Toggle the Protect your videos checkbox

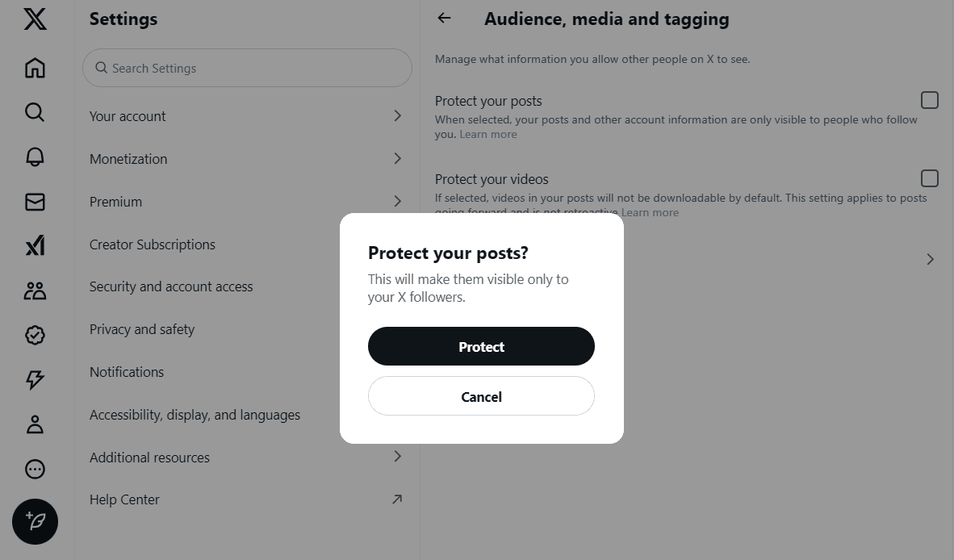[x=929, y=178]
